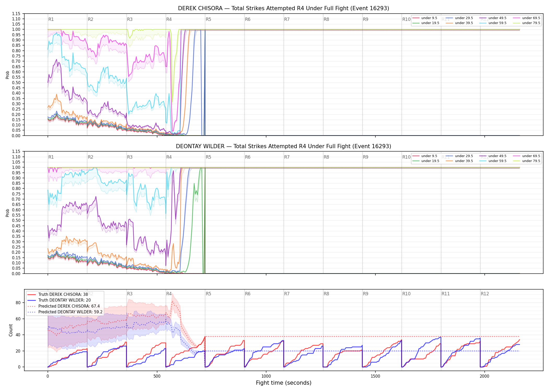Click the 'under 9.5' legend entry in Chisora chart
This screenshot has width=549, height=392.
pyautogui.click(x=425, y=18)
